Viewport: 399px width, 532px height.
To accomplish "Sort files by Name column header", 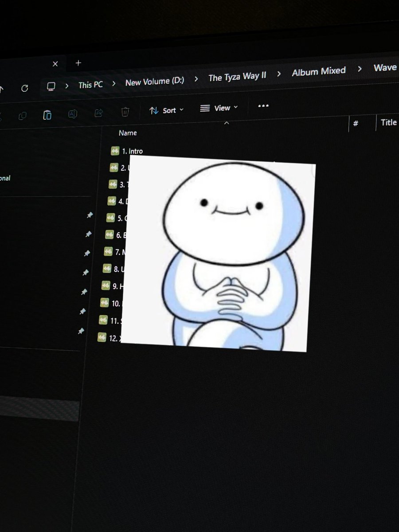I will (128, 133).
